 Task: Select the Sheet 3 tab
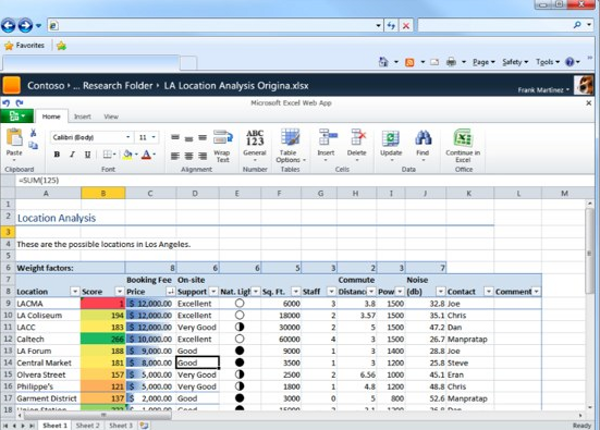tap(121, 425)
